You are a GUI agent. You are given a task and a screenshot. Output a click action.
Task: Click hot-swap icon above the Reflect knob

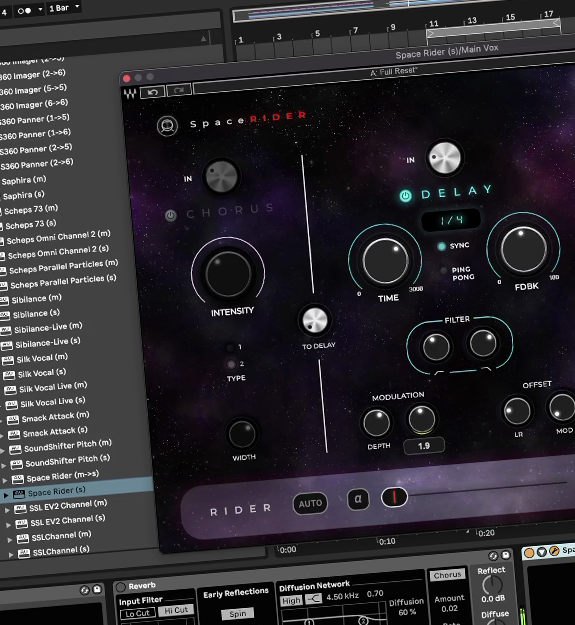coord(493,556)
